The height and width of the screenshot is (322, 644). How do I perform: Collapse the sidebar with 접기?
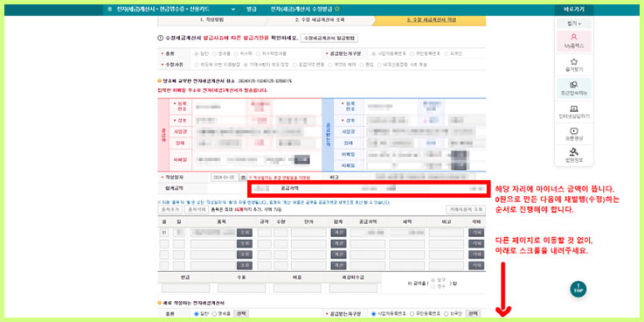574,24
